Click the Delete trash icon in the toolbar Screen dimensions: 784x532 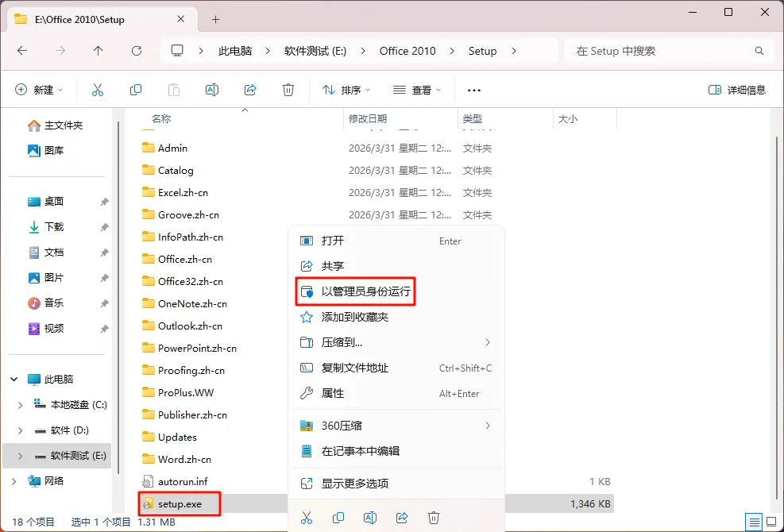click(288, 90)
